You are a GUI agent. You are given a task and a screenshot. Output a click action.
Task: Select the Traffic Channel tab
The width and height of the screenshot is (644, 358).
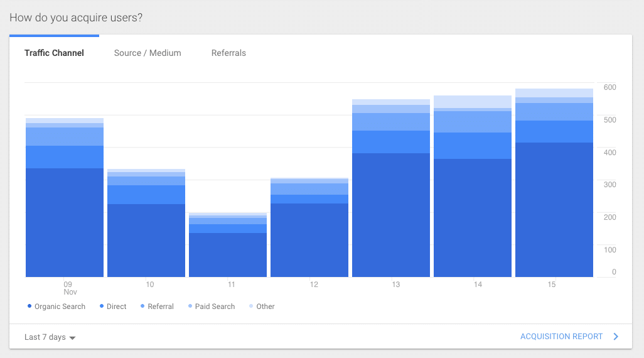[x=54, y=53]
